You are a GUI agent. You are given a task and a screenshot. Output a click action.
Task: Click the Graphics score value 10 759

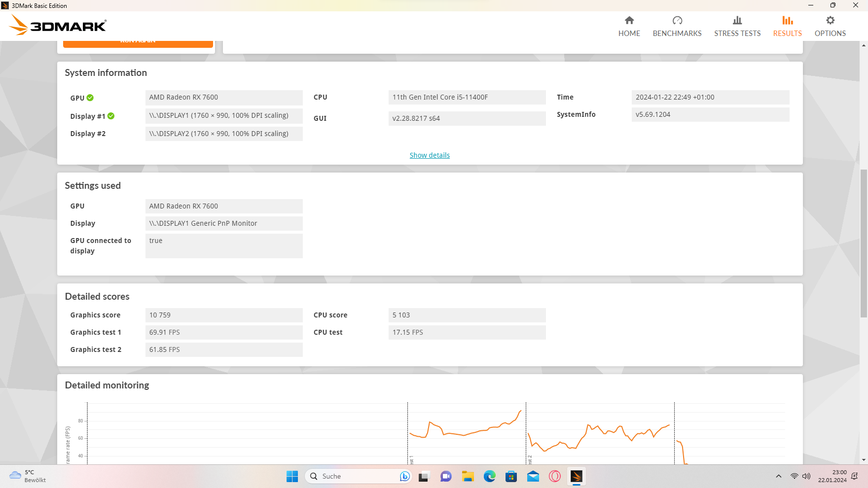(x=224, y=315)
